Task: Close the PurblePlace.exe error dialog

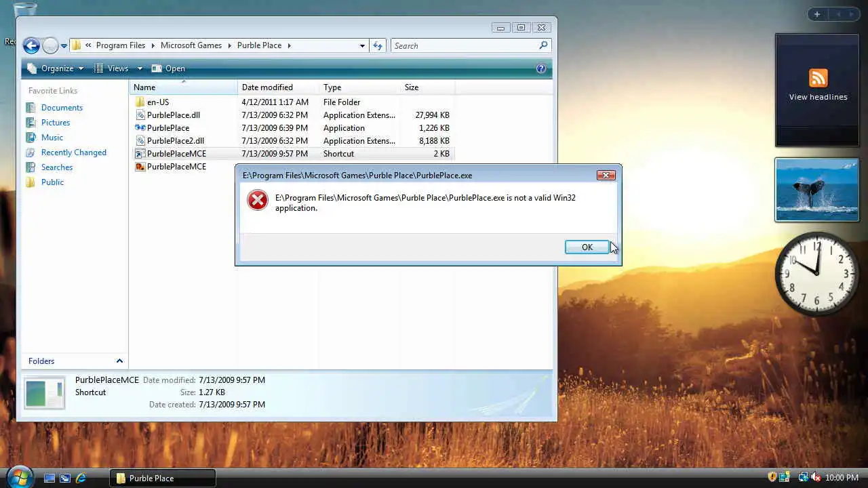Action: point(606,176)
